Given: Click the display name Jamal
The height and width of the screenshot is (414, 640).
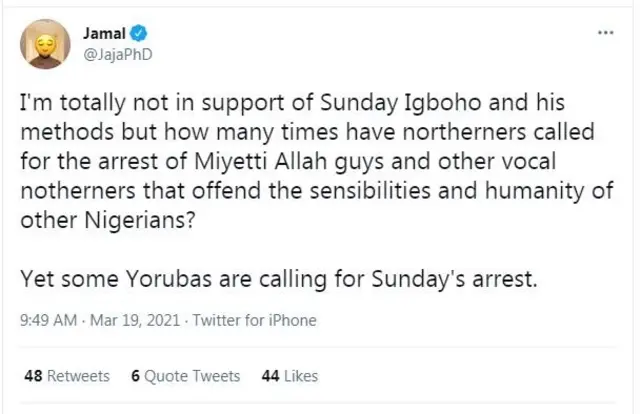Looking at the screenshot, I should 104,34.
